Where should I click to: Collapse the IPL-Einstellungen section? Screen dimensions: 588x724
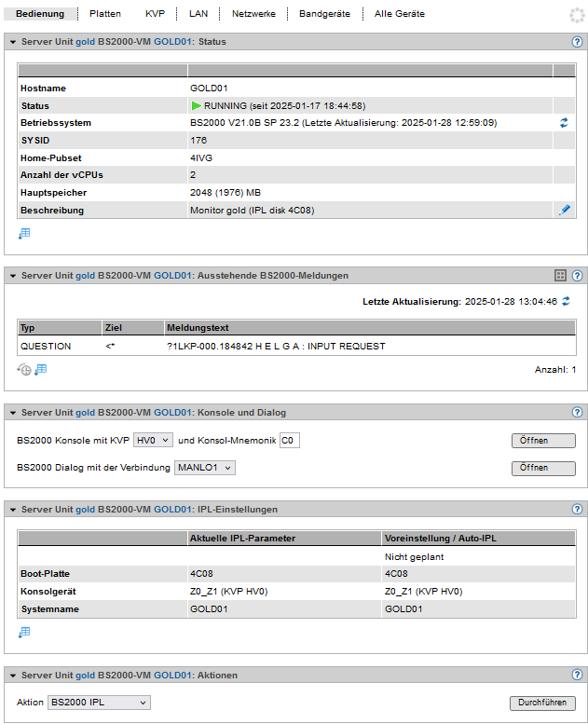pos(11,510)
